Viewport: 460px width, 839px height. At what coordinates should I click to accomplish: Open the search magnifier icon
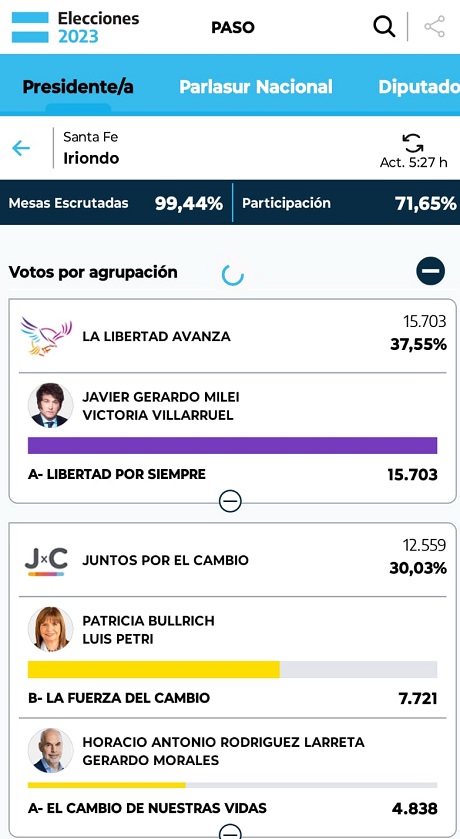pos(384,26)
